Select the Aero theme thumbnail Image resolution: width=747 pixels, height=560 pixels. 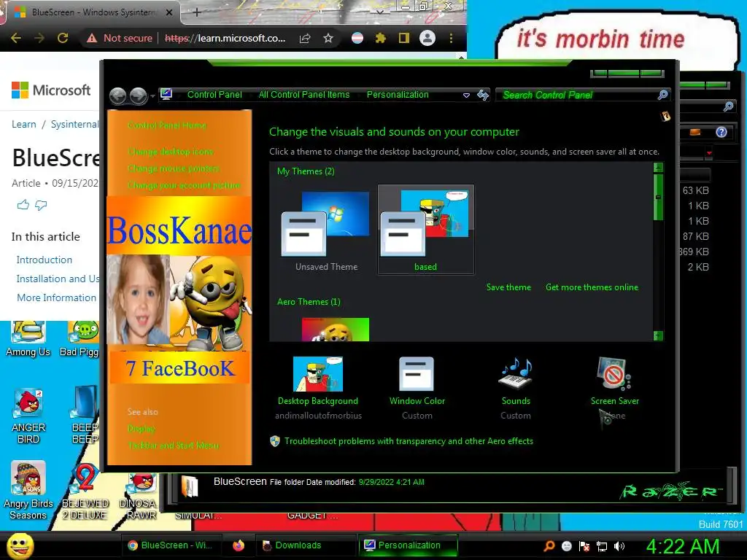click(335, 329)
